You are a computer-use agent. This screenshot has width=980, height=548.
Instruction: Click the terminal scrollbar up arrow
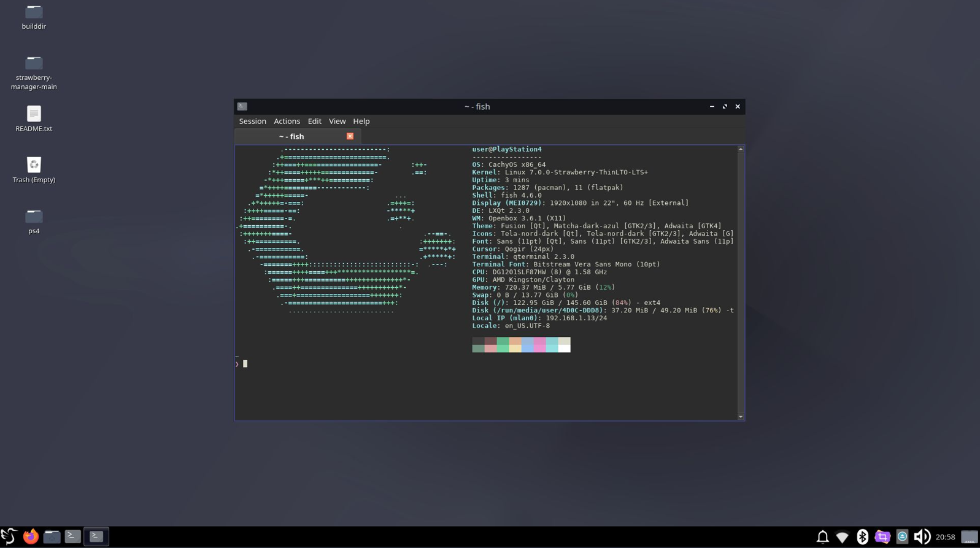coord(741,149)
